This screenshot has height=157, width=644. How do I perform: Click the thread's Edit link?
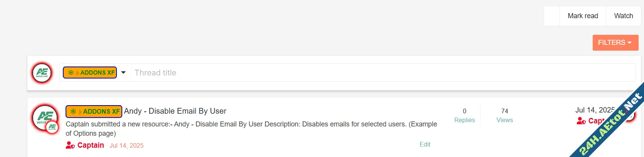(425, 144)
